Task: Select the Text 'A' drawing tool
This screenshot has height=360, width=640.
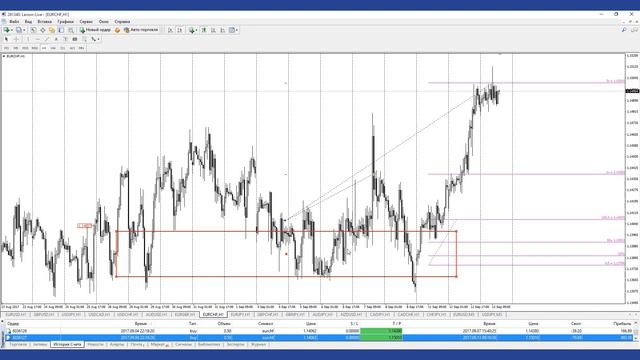Action: 56,39
